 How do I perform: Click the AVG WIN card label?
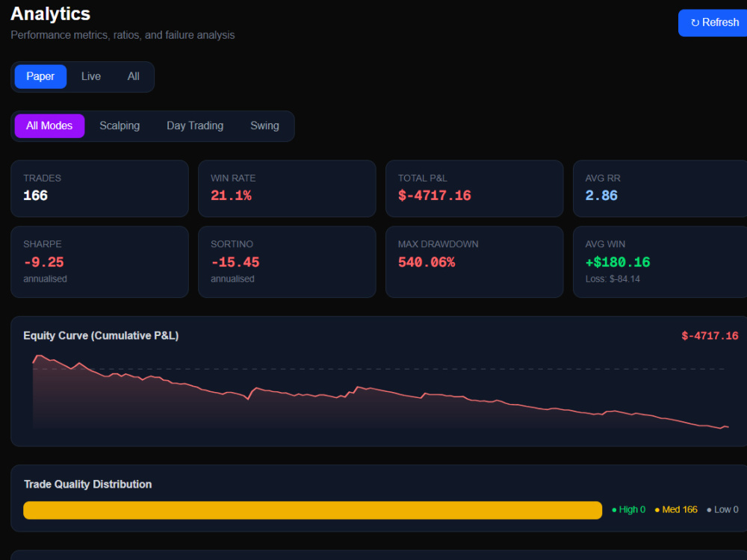[605, 244]
